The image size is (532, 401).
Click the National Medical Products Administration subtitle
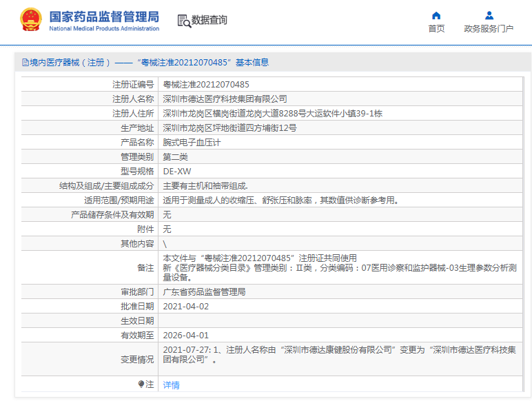click(103, 29)
